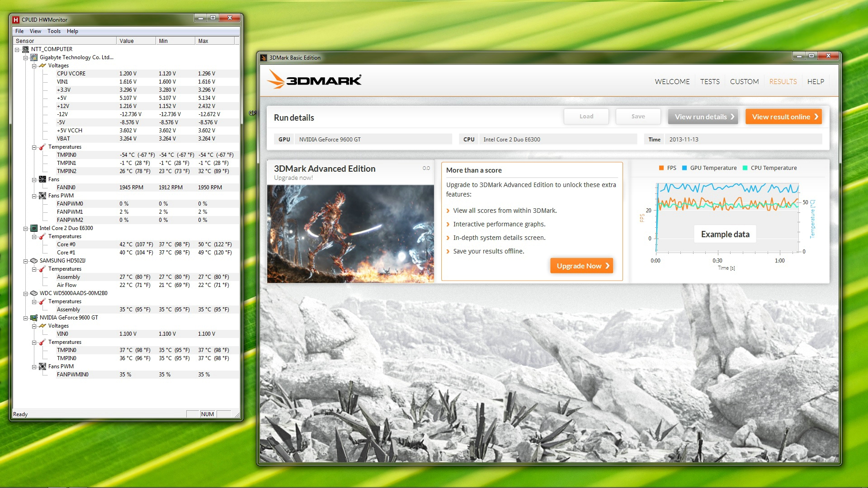Open the Tools menu in HWMonitor
This screenshot has height=488, width=868.
tap(54, 31)
